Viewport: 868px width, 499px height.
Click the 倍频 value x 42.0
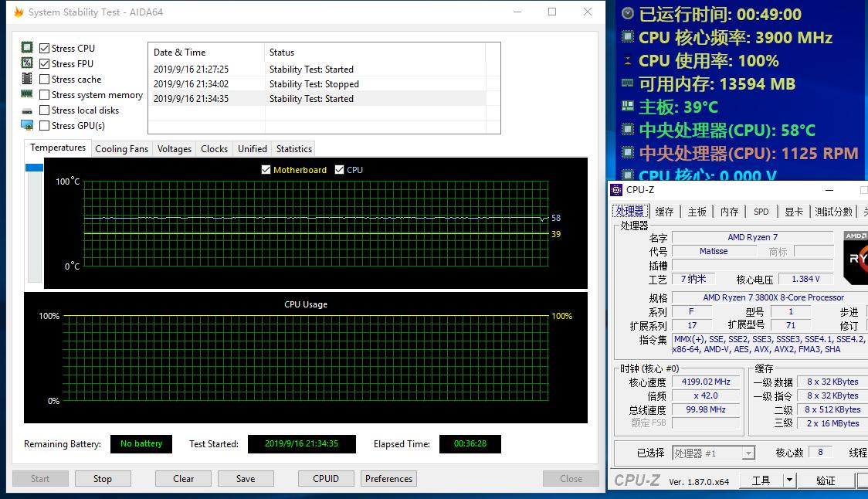pyautogui.click(x=706, y=395)
